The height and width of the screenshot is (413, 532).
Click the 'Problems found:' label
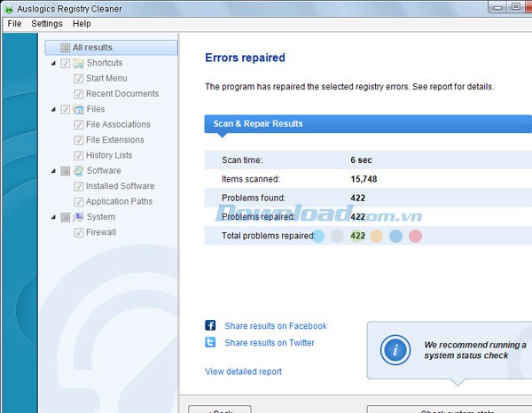254,198
